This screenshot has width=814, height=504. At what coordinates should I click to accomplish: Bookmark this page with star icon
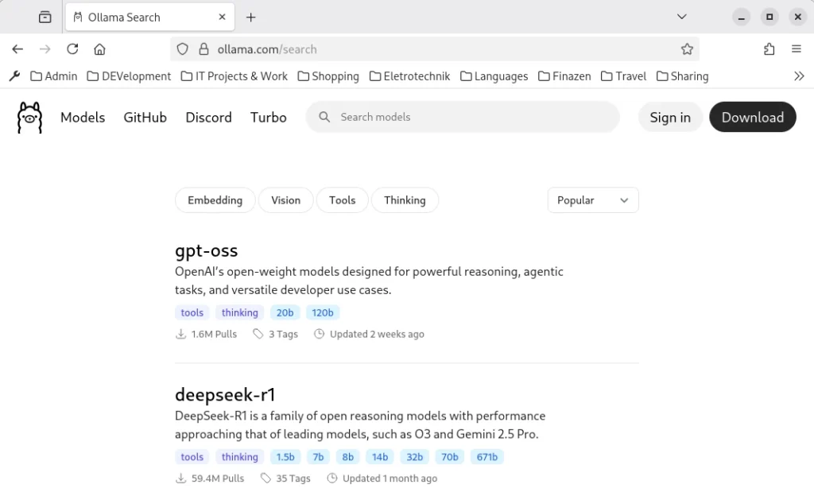coord(687,48)
